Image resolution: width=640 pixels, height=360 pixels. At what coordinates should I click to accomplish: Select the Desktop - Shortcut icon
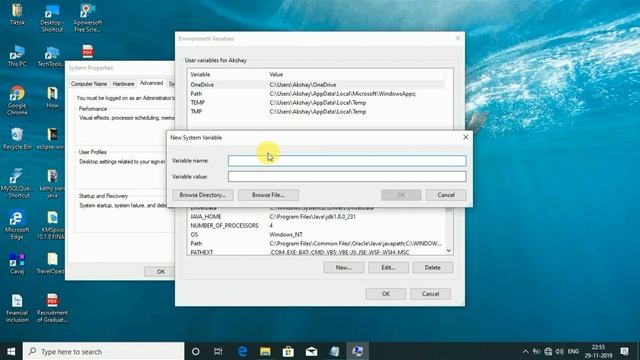[52, 18]
